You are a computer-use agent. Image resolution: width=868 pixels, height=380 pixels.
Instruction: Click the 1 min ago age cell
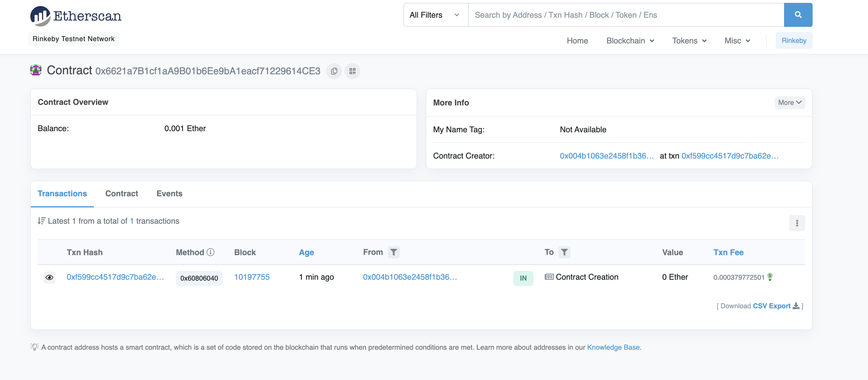(x=316, y=277)
